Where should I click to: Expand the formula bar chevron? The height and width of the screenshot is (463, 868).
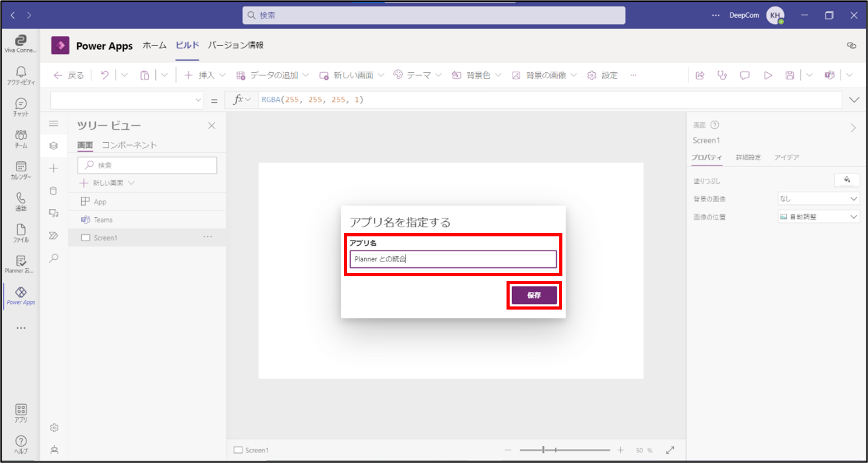[x=854, y=100]
